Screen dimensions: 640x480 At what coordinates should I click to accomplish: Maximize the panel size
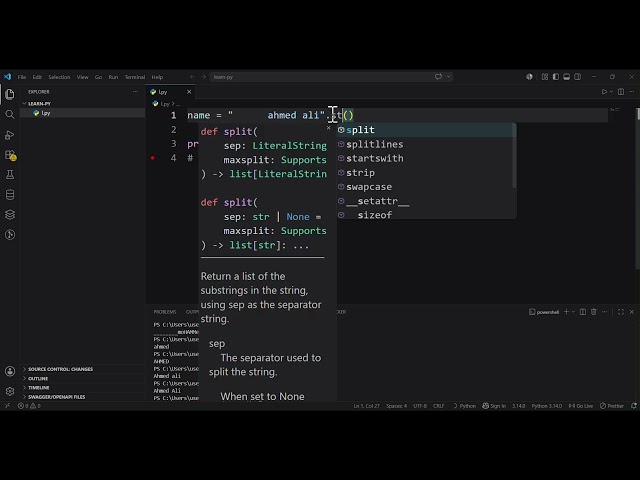pyautogui.click(x=621, y=312)
